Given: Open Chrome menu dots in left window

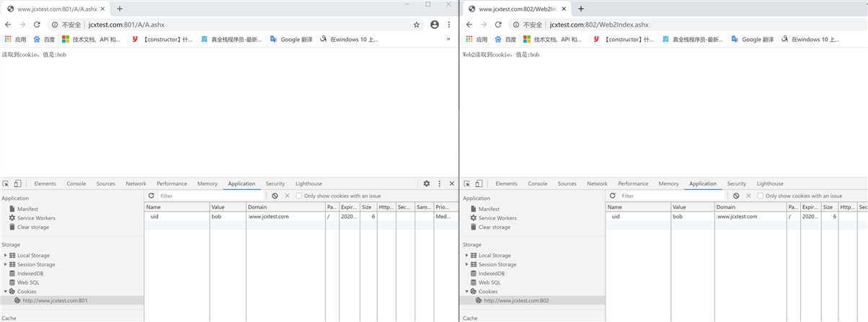Looking at the screenshot, I should (x=449, y=24).
